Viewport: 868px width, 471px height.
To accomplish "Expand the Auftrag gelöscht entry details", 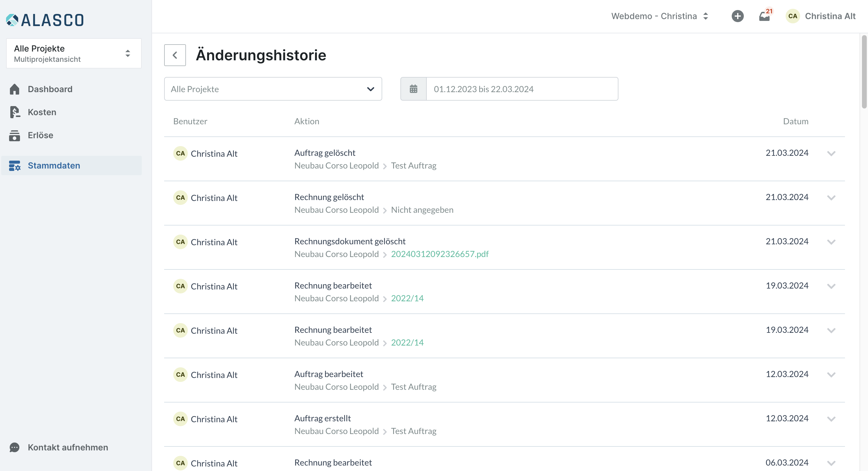I will 831,153.
